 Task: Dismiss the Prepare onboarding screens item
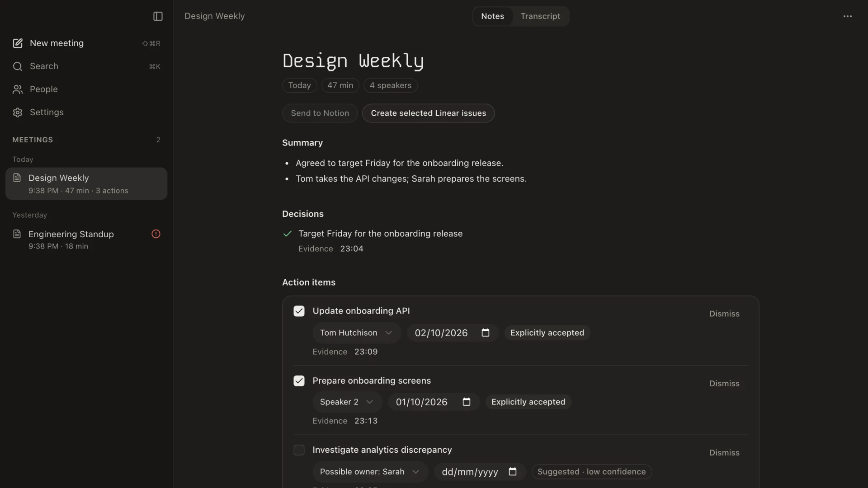point(724,383)
